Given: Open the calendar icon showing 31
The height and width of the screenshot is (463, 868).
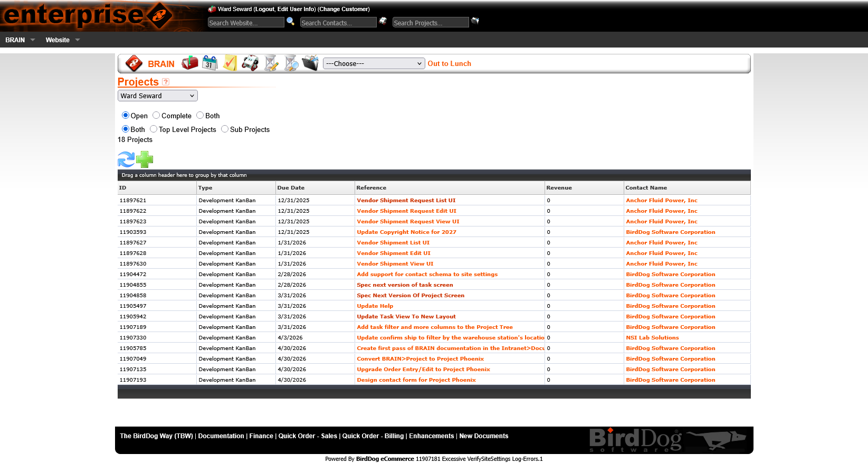Looking at the screenshot, I should coord(209,63).
